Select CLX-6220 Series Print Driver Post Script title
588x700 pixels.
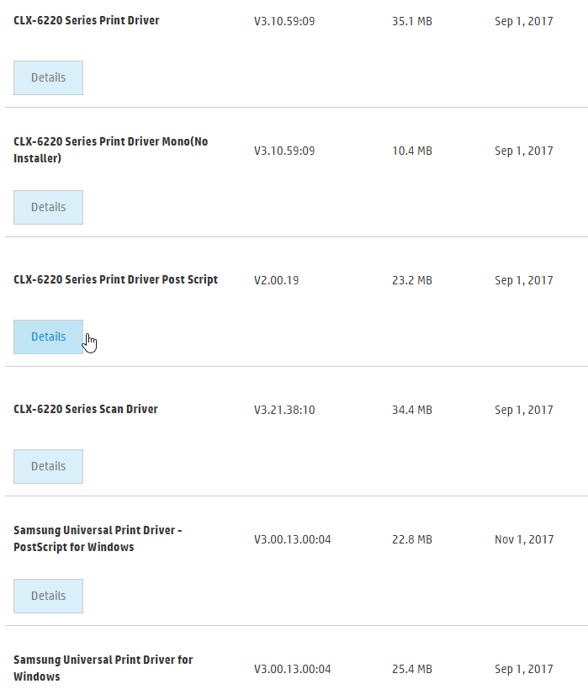pyautogui.click(x=115, y=279)
